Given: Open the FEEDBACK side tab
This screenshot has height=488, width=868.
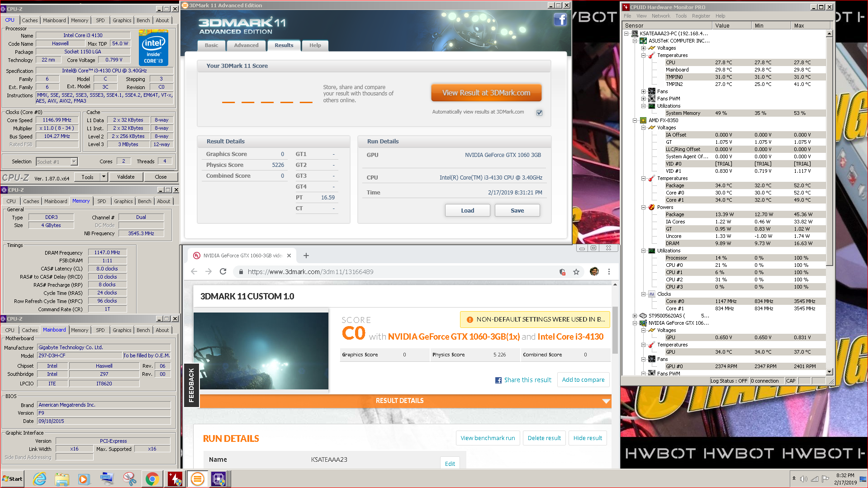Looking at the screenshot, I should (x=191, y=385).
